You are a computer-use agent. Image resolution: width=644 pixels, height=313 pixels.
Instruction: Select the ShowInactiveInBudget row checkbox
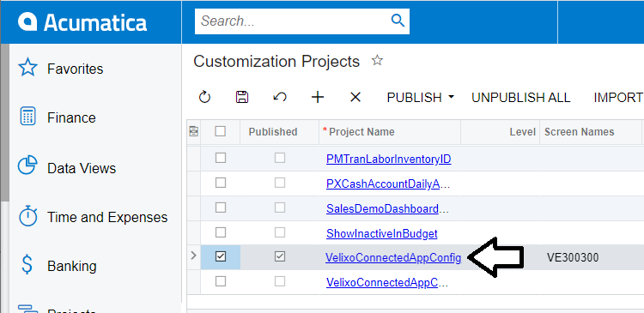pos(221,232)
